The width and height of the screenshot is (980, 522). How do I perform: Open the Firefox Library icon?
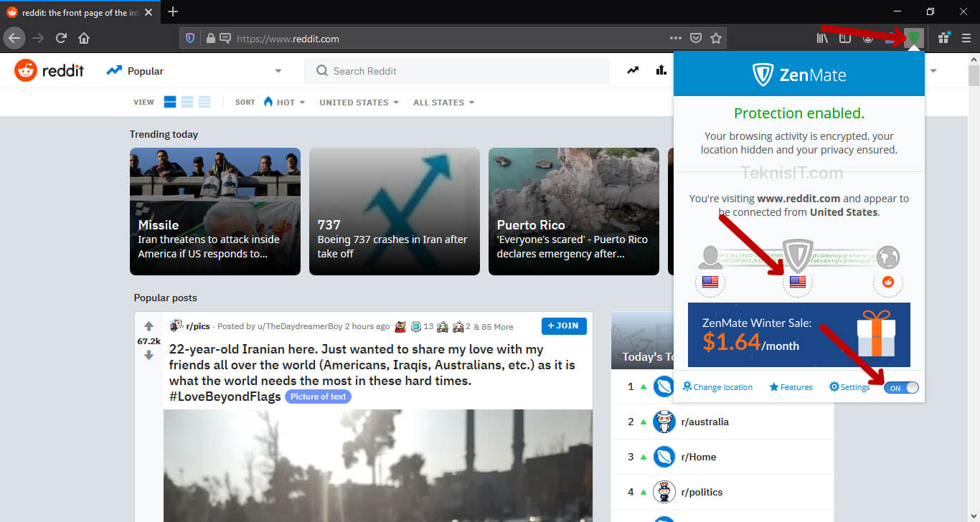(x=822, y=38)
